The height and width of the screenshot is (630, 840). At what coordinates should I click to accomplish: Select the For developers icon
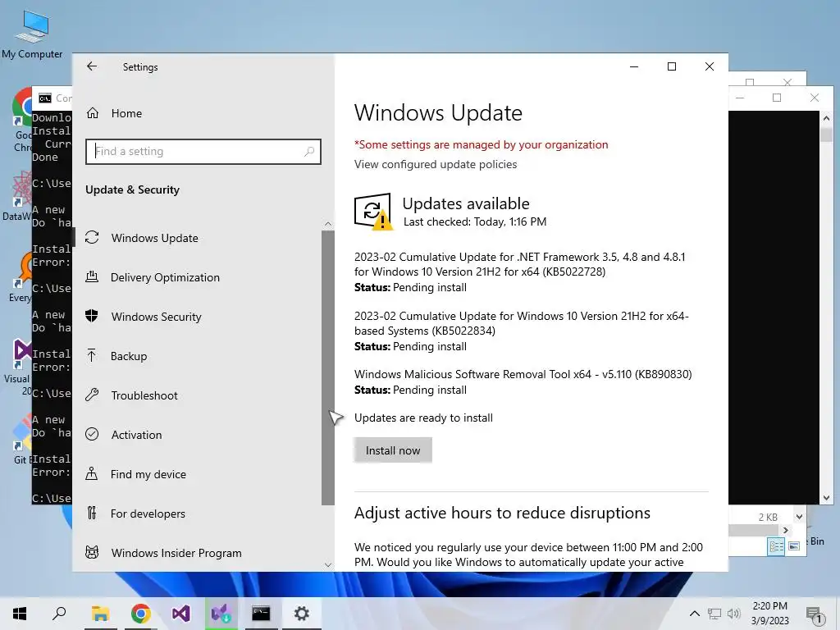pyautogui.click(x=92, y=514)
